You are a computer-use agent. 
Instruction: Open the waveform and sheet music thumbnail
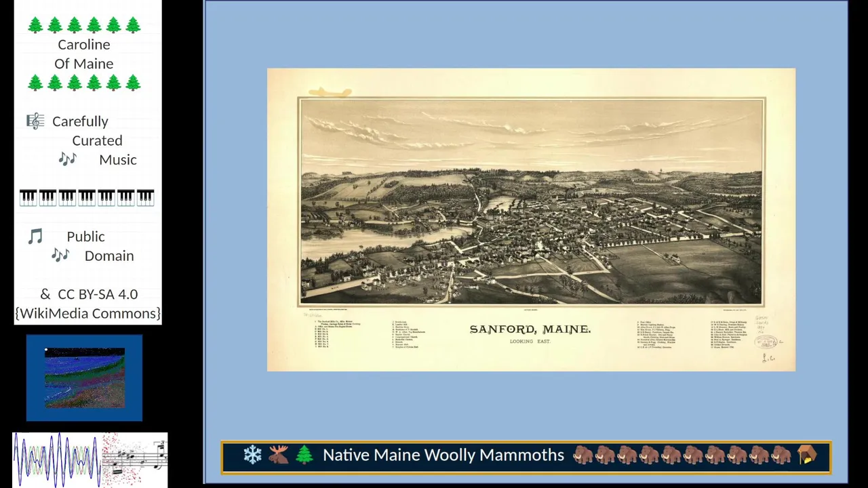coord(90,460)
